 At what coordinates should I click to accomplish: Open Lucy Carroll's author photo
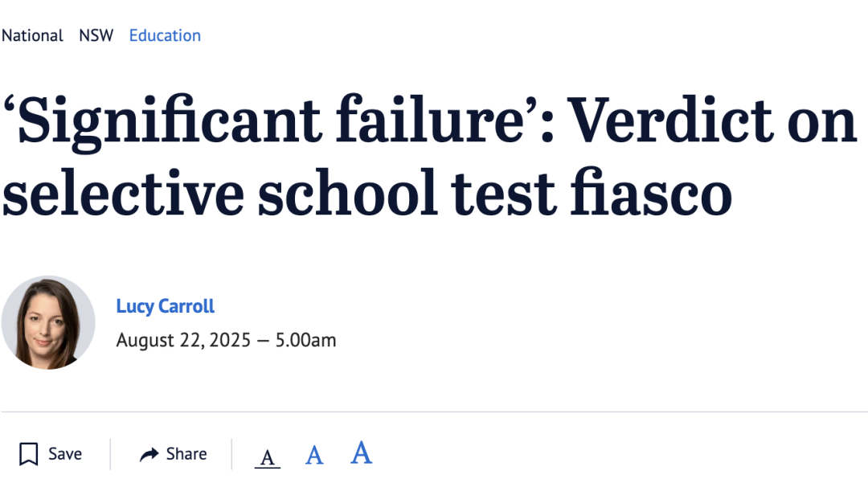pyautogui.click(x=48, y=323)
